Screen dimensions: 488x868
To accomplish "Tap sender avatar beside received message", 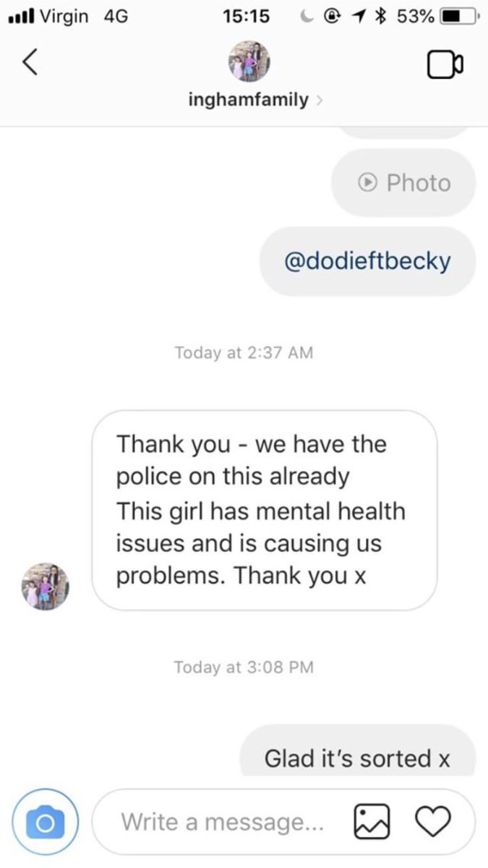I will [x=44, y=584].
